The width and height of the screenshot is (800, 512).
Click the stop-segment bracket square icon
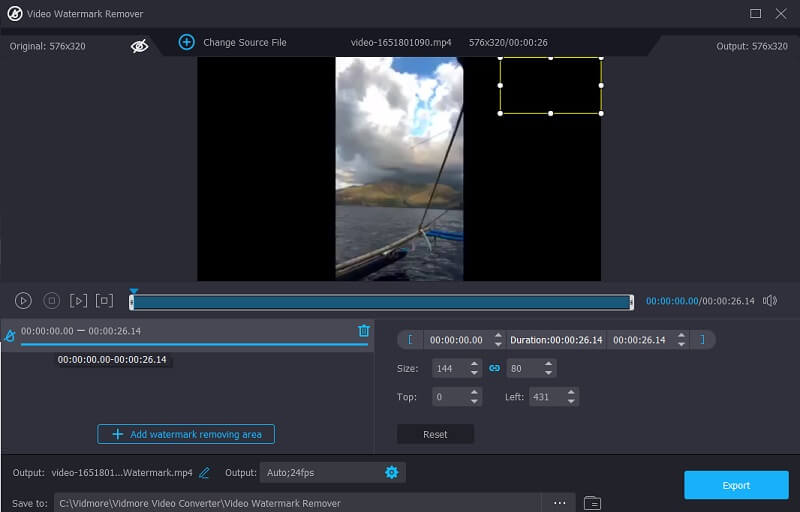tap(104, 300)
